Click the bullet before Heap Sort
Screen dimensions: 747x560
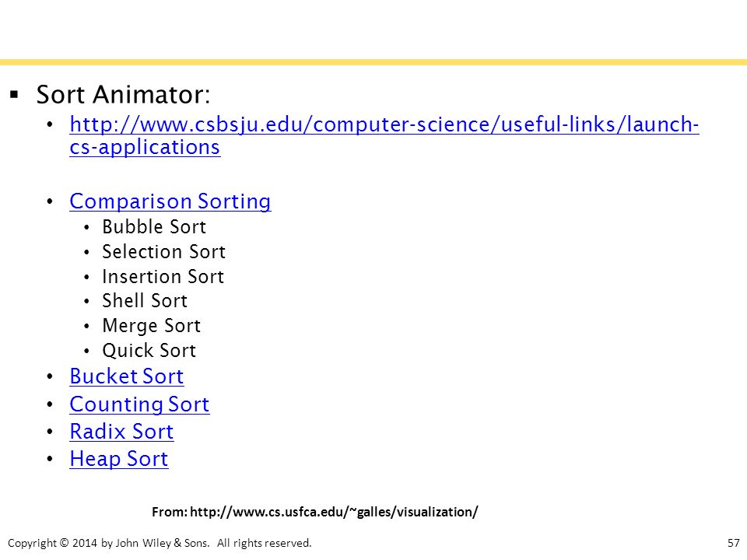click(x=50, y=459)
